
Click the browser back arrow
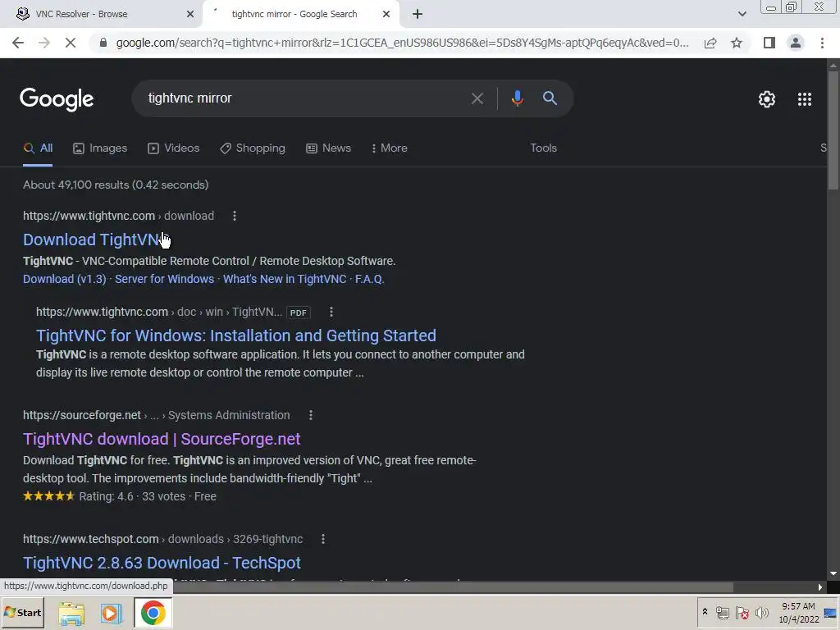18,43
